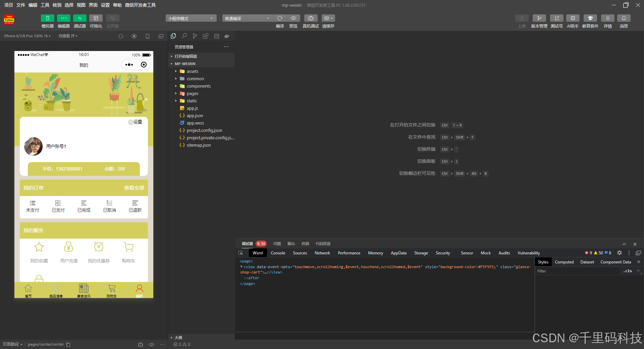
Task: Expand the Outline section
Action: 201,338
